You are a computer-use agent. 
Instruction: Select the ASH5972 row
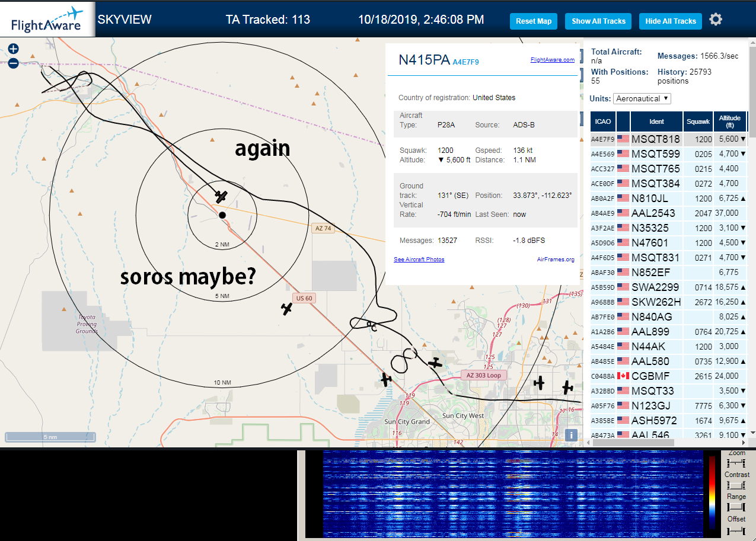pyautogui.click(x=669, y=421)
